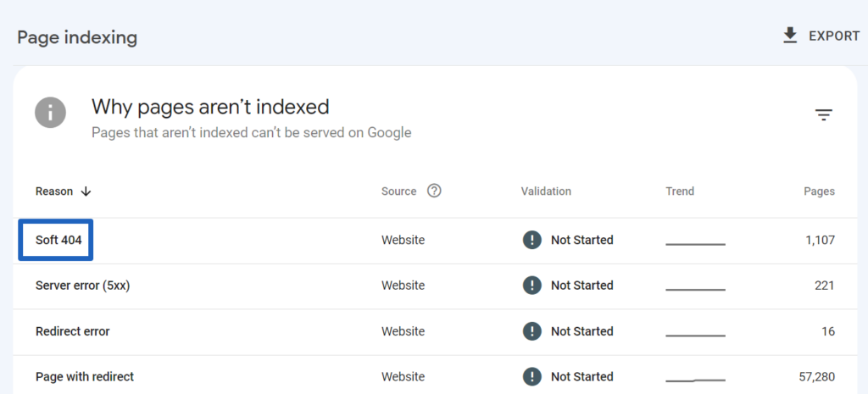The height and width of the screenshot is (394, 868).
Task: Click the Export download icon
Action: (x=790, y=36)
